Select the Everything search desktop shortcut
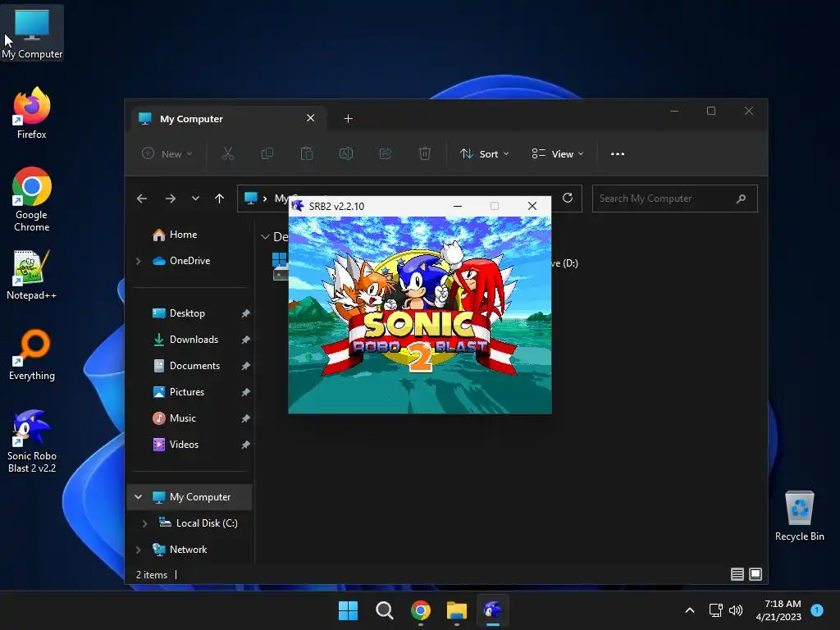The width and height of the screenshot is (840, 630). 32,355
